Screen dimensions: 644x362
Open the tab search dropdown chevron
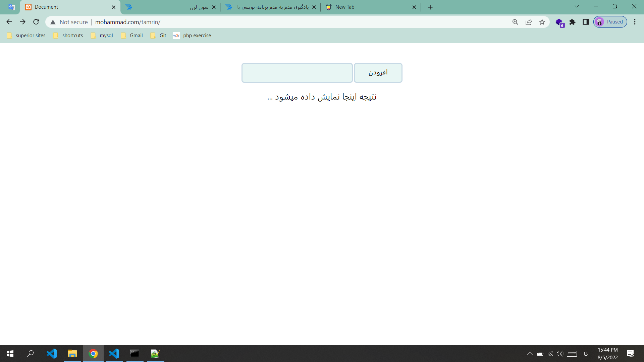(x=577, y=6)
